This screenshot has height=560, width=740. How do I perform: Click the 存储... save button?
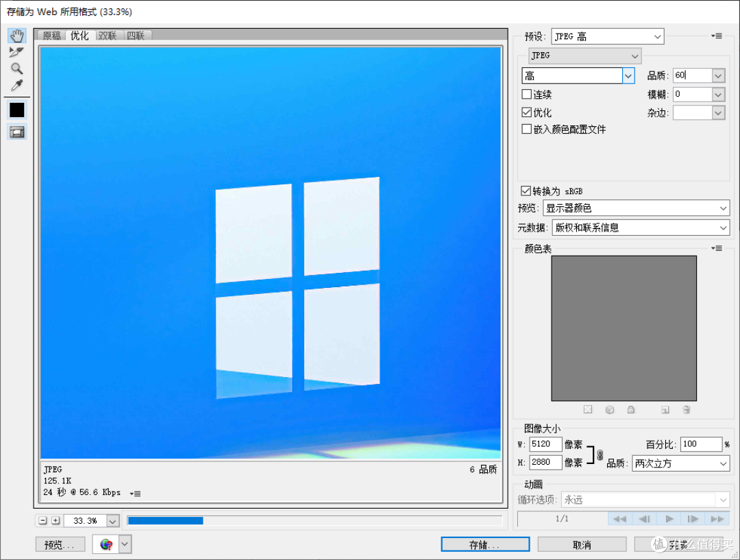pos(485,544)
